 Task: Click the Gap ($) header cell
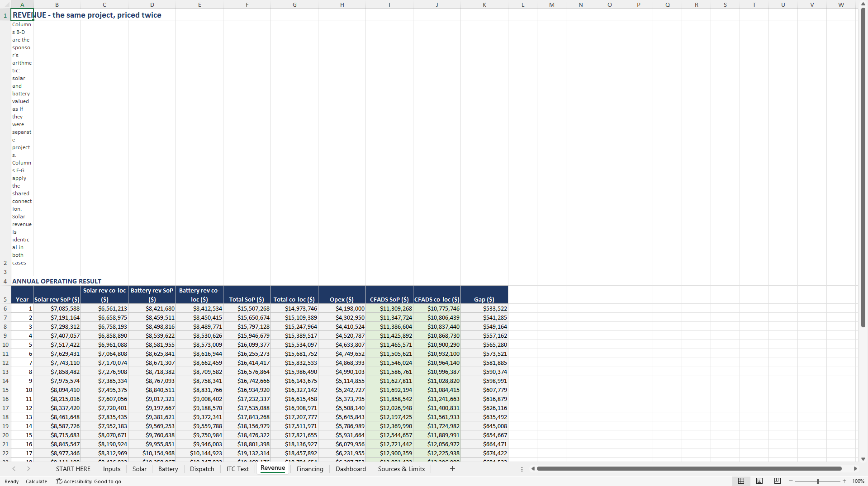tap(484, 295)
